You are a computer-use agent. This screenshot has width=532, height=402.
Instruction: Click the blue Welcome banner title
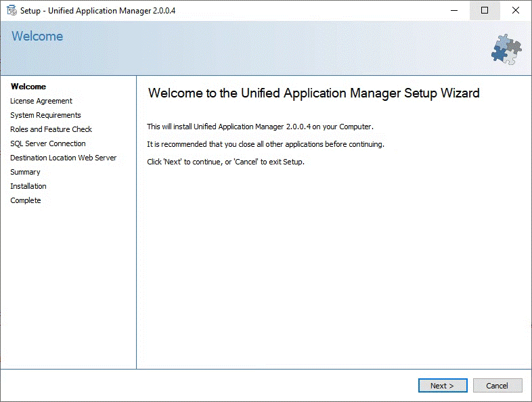(x=37, y=37)
